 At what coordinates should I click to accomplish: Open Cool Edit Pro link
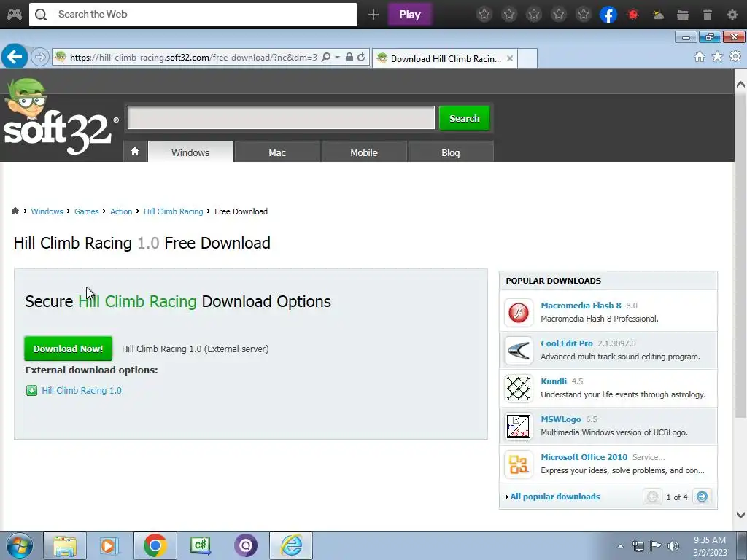[566, 343]
